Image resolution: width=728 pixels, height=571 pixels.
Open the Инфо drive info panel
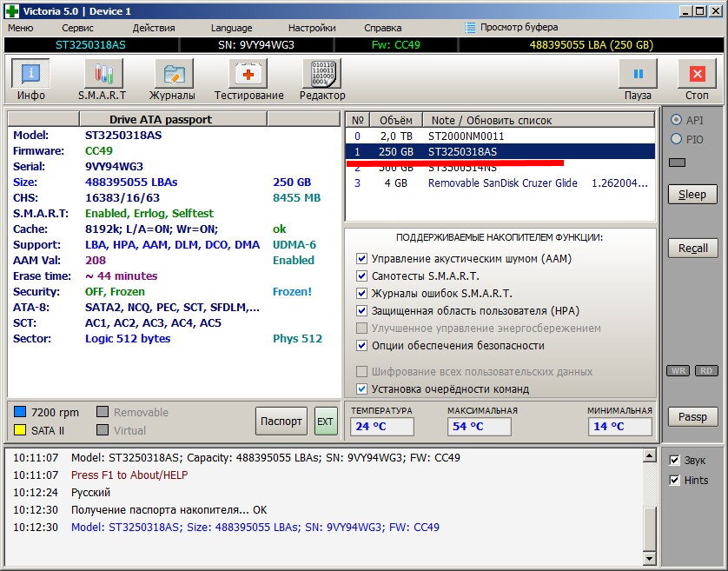click(30, 74)
